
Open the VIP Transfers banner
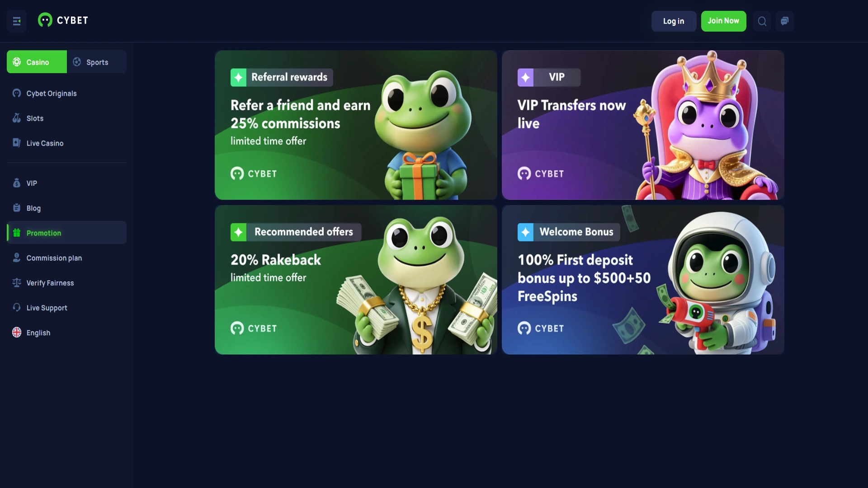(x=643, y=125)
